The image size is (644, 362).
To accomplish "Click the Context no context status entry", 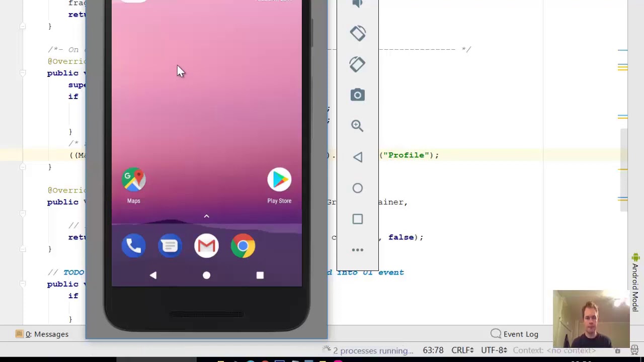I will [554, 350].
